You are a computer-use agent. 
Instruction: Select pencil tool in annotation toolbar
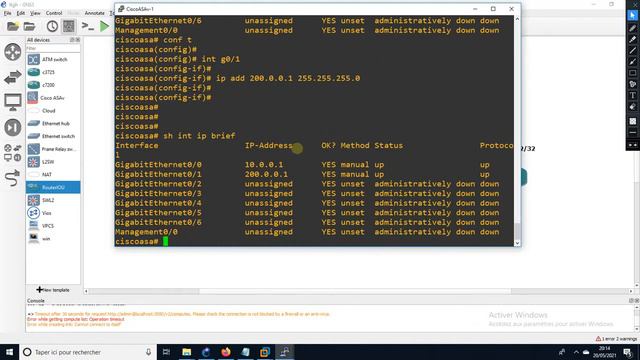(x=633, y=28)
